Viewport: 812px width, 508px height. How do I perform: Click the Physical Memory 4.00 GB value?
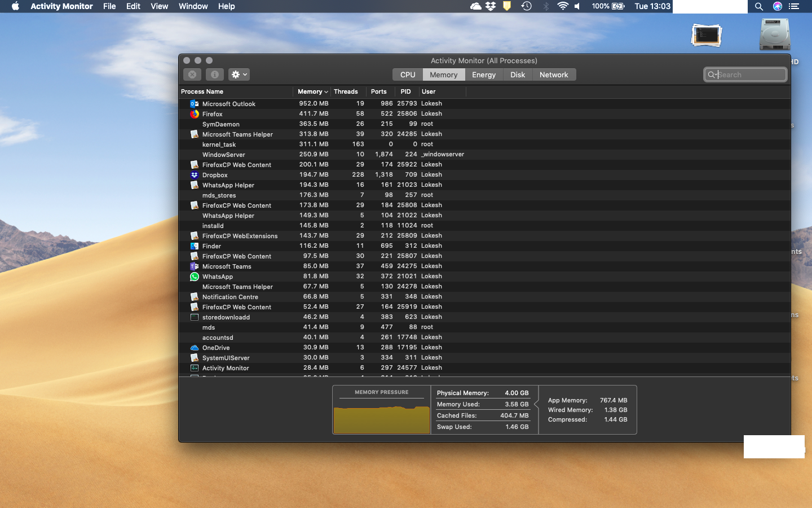[x=517, y=393]
